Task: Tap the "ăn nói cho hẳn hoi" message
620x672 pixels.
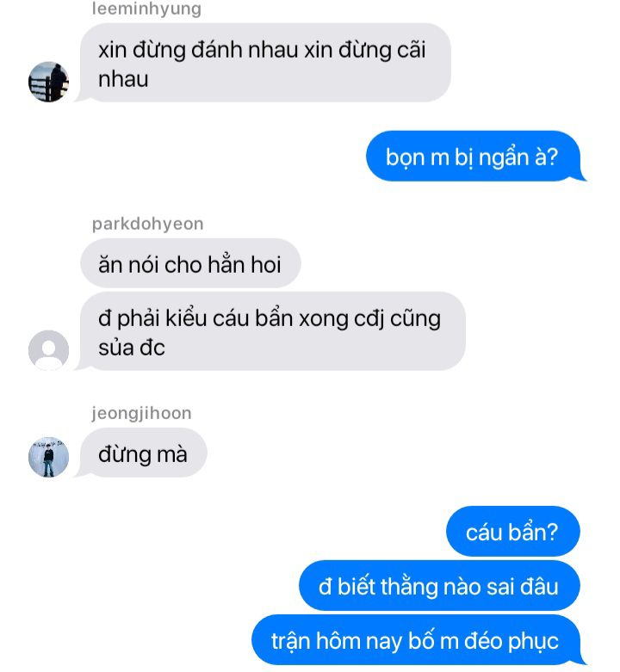Action: [190, 263]
